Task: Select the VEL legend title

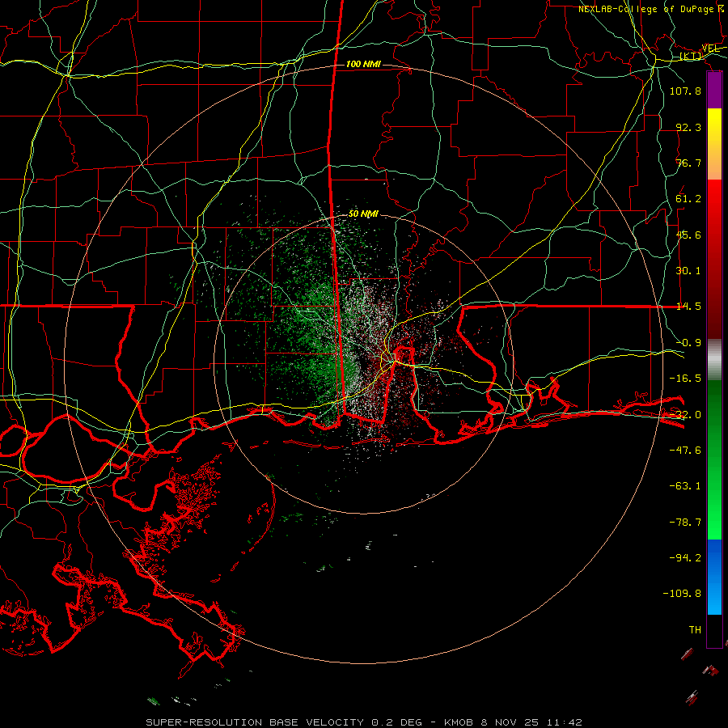Action: point(710,48)
